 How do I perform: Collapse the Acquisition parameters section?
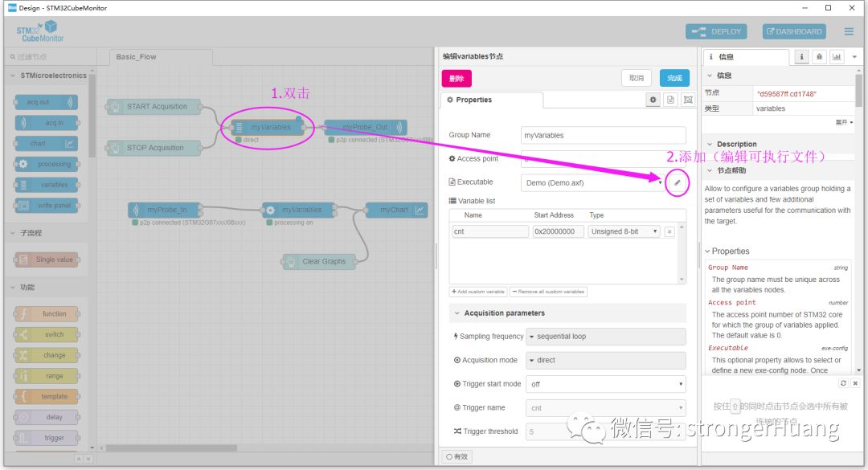567,313
